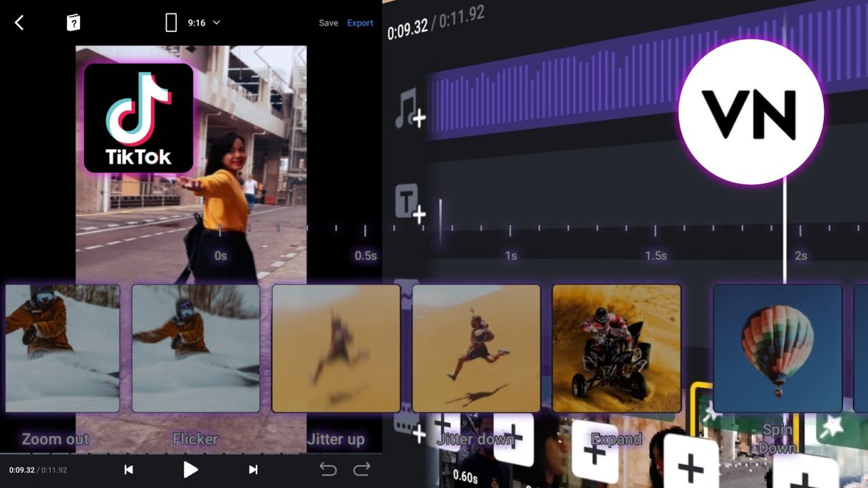Undo the last edit
Viewport: 868px width, 488px height.
coord(328,468)
